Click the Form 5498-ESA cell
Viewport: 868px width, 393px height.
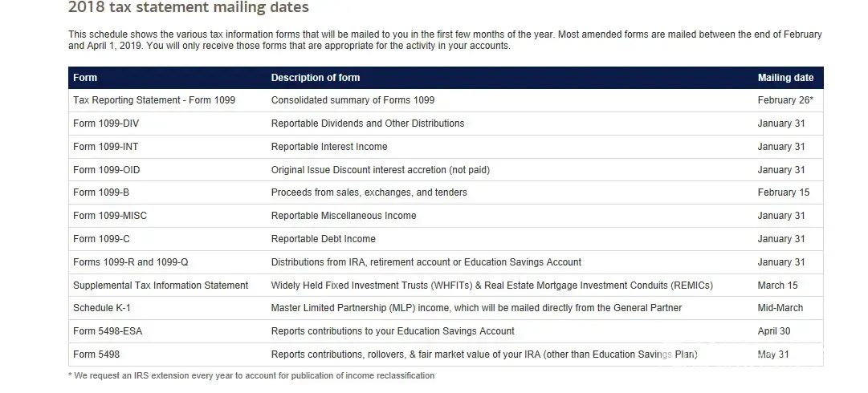108,331
